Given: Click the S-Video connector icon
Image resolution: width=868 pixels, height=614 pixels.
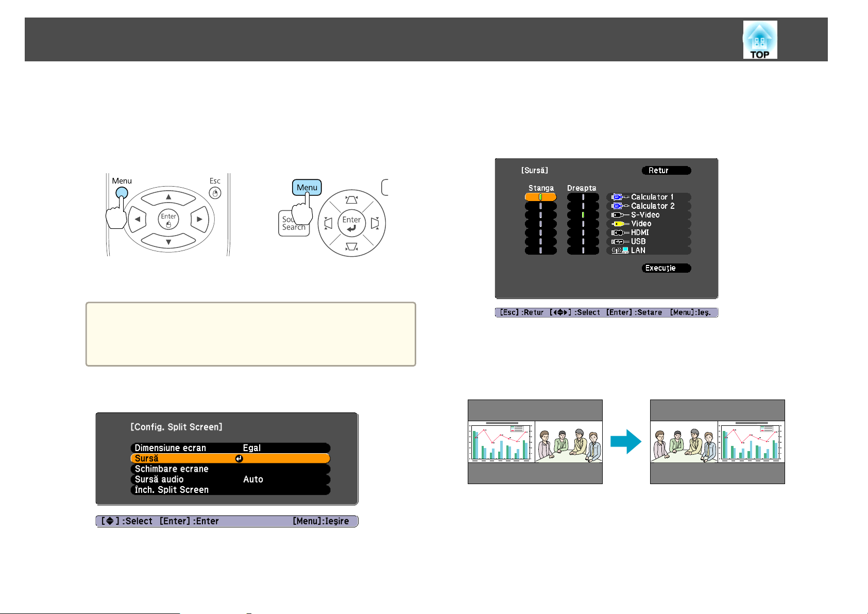Looking at the screenshot, I should coord(620,215).
